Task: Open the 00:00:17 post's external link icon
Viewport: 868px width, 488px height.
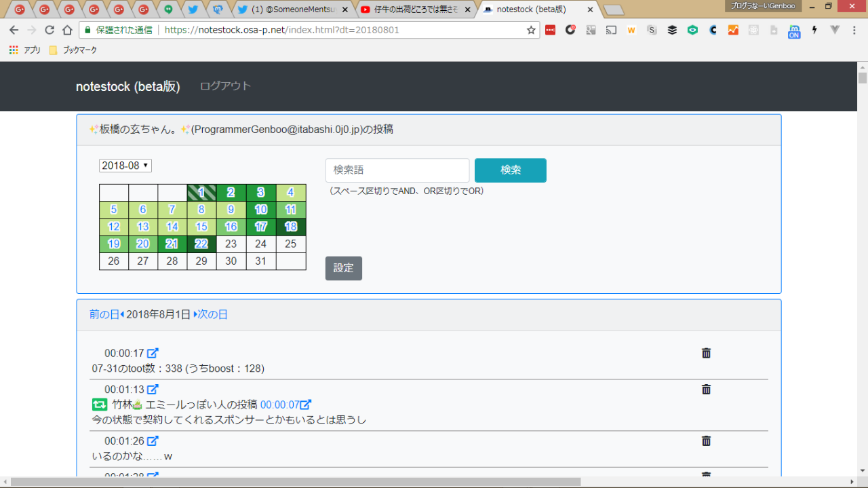Action: [153, 353]
